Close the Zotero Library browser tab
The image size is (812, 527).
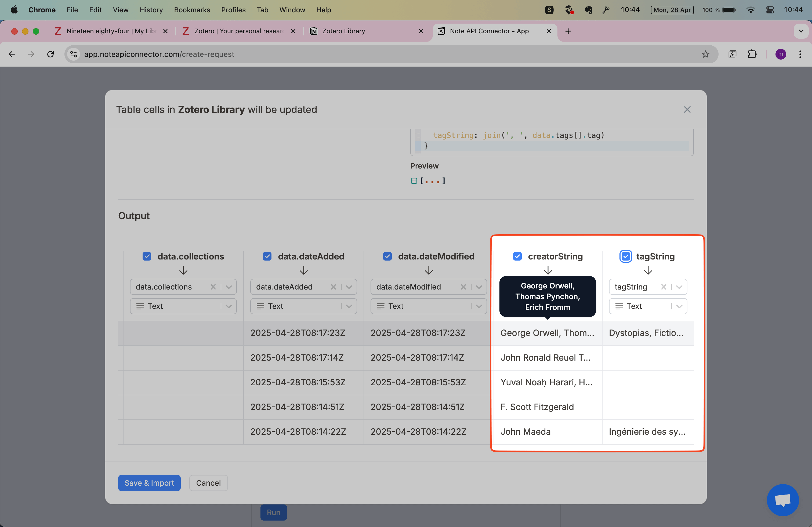(x=421, y=31)
